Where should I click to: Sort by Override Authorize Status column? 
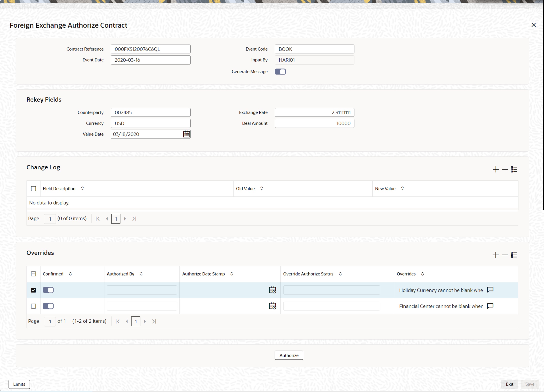pos(340,274)
